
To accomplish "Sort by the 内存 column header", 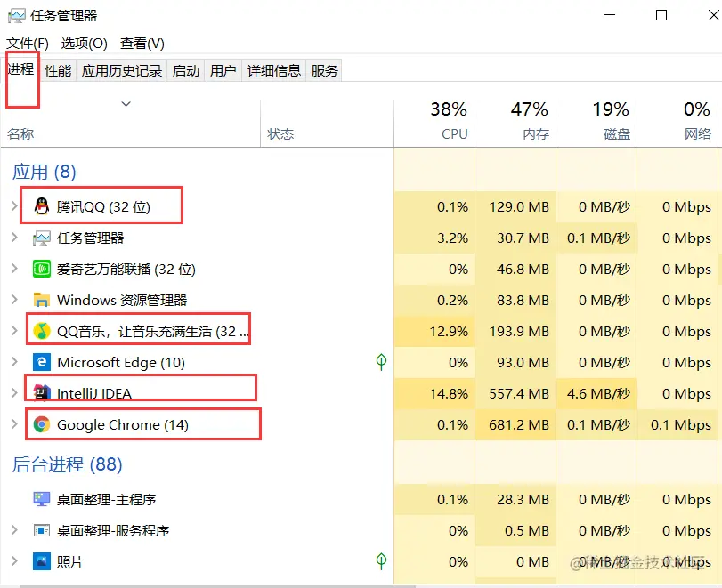I will 515,124.
